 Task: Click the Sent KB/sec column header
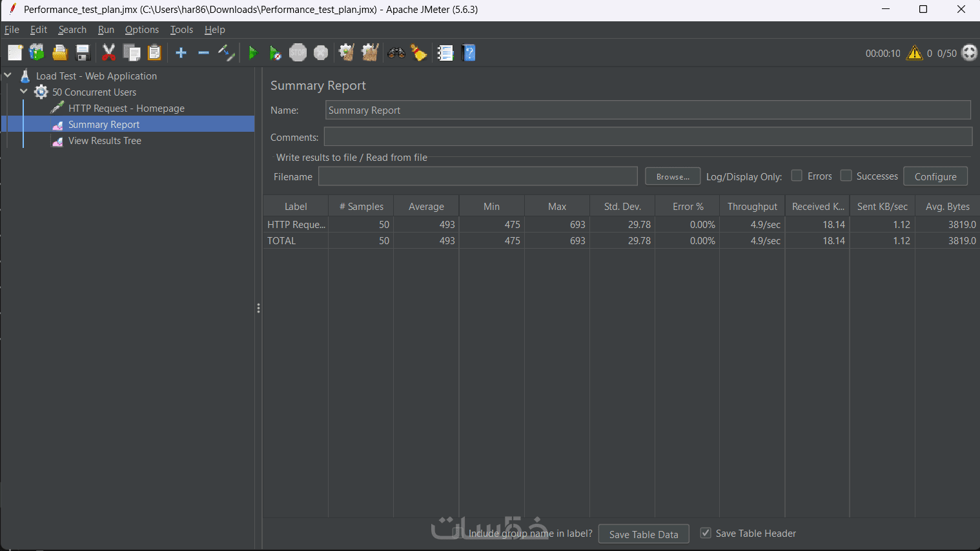(883, 206)
